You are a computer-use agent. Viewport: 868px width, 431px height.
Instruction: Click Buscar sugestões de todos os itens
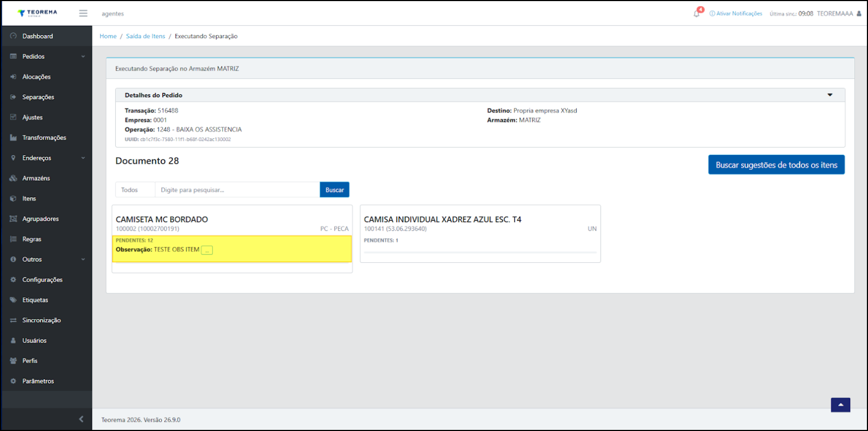tap(776, 165)
